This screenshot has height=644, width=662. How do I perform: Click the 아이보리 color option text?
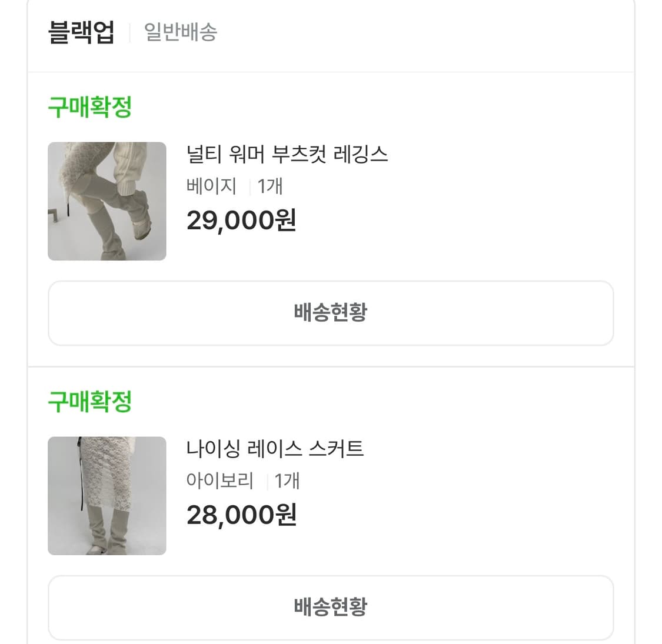tap(219, 481)
